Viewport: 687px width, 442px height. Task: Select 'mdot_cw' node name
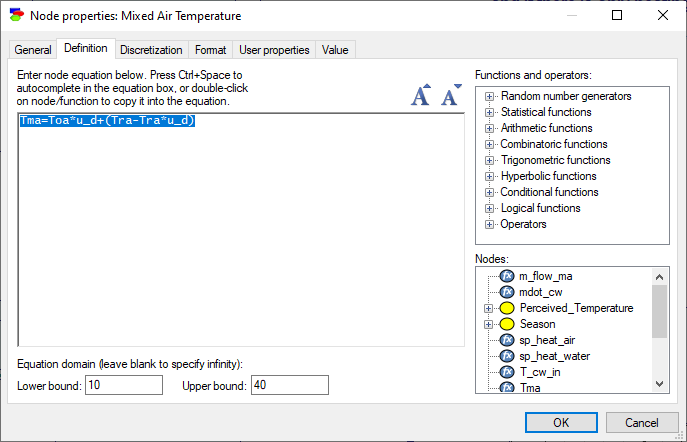click(x=541, y=292)
